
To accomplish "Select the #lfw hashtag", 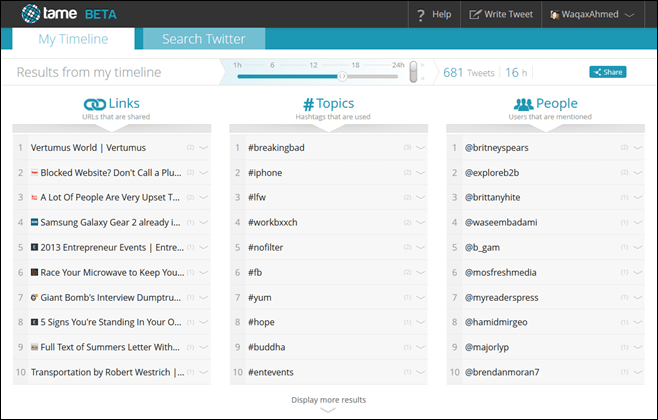I will [x=257, y=197].
